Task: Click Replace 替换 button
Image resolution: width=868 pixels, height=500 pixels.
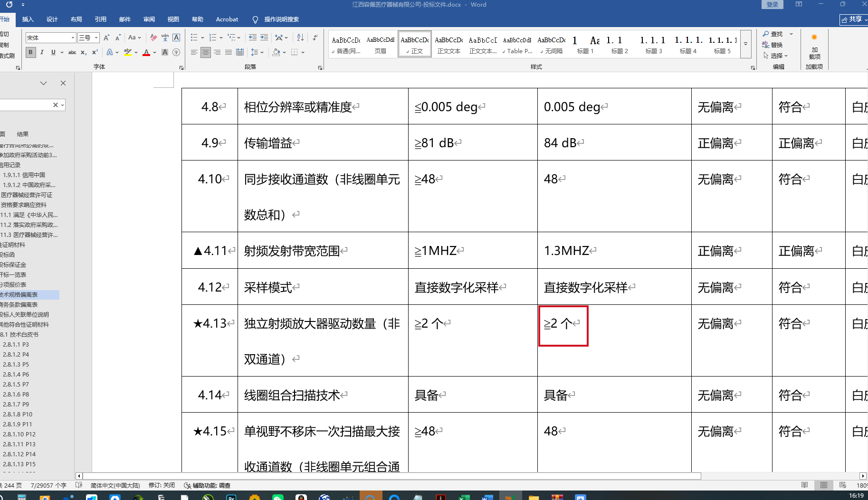Action: pos(773,45)
